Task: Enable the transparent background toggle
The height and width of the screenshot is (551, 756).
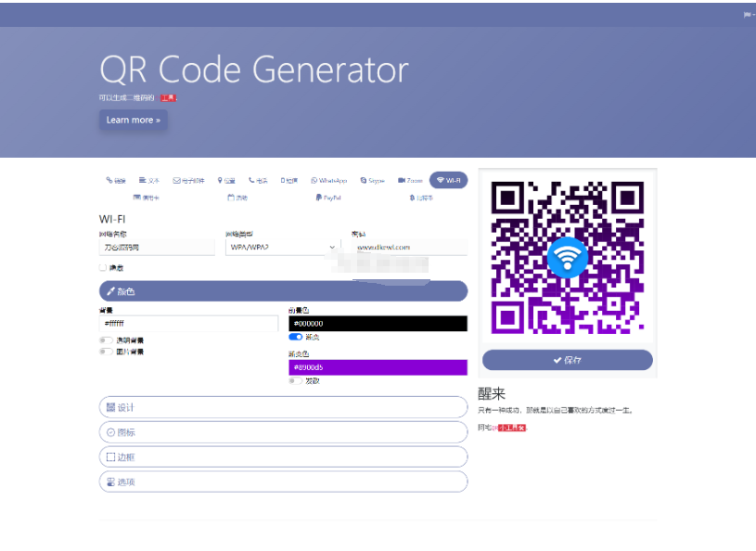Action: tap(106, 340)
